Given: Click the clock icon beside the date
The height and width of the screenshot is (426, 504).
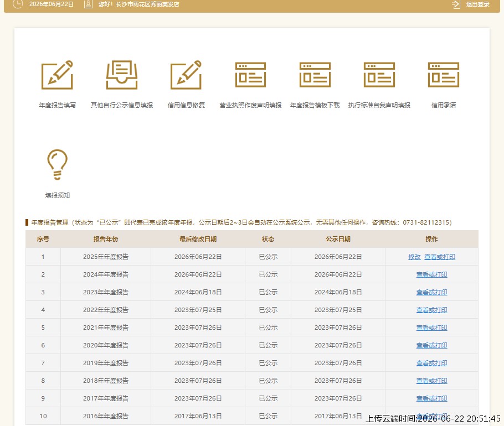Looking at the screenshot, I should tap(18, 4).
